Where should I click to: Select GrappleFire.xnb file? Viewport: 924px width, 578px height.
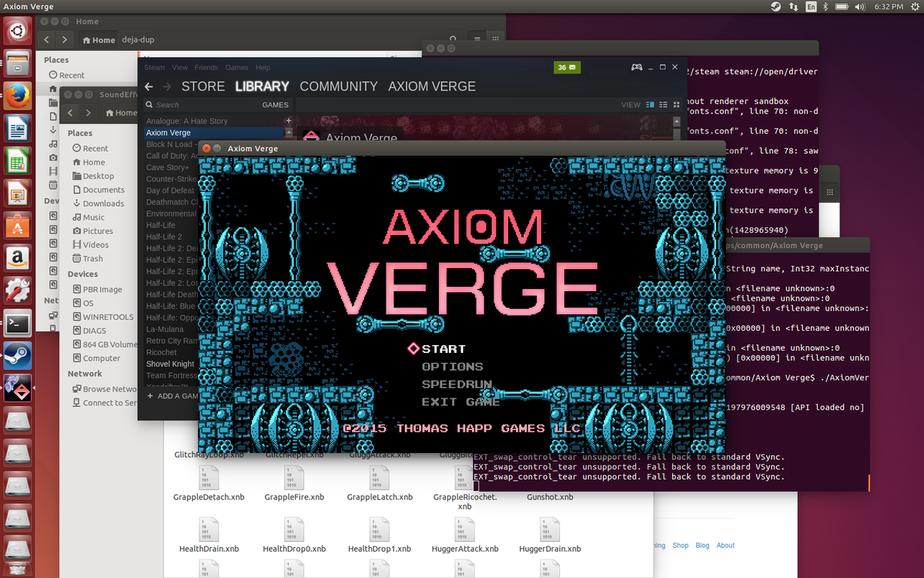point(294,482)
